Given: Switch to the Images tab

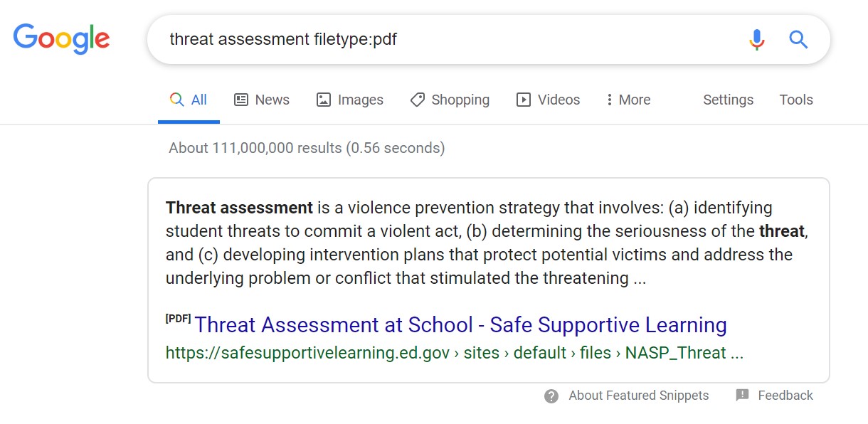Looking at the screenshot, I should point(350,100).
